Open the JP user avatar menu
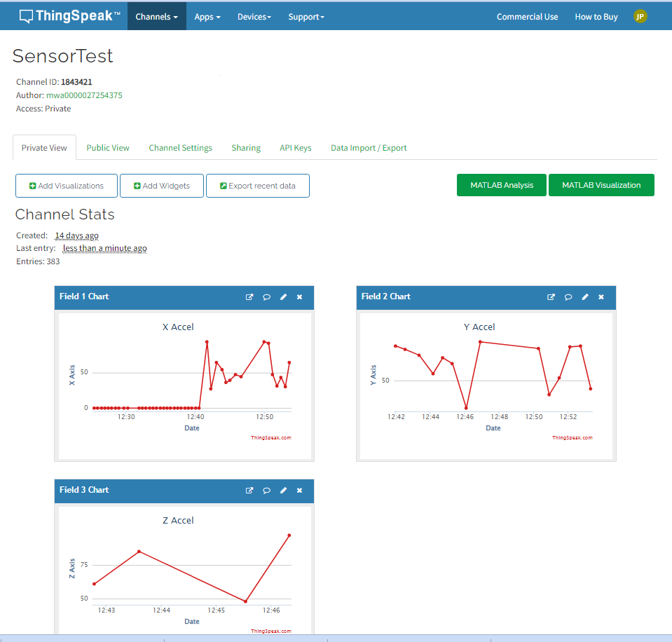 coord(640,16)
